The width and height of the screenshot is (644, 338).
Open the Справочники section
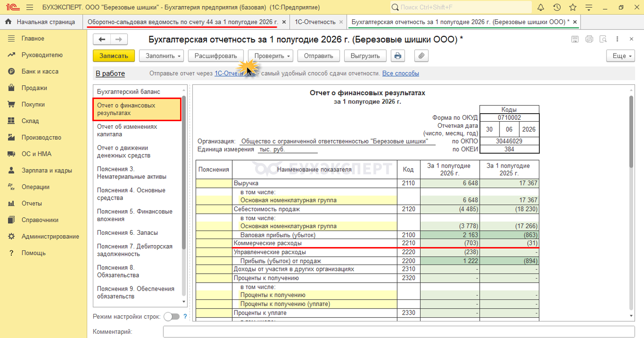(x=40, y=220)
